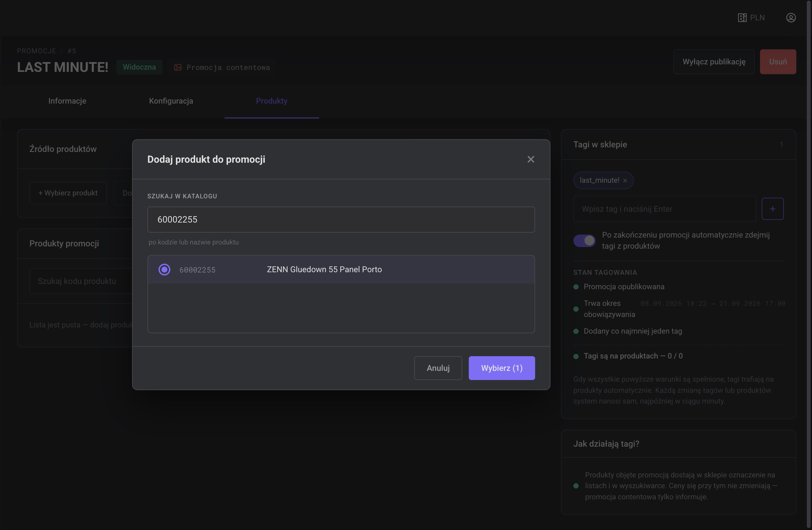The width and height of the screenshot is (812, 530).
Task: Click the Widoczna status badge
Action: tap(139, 67)
